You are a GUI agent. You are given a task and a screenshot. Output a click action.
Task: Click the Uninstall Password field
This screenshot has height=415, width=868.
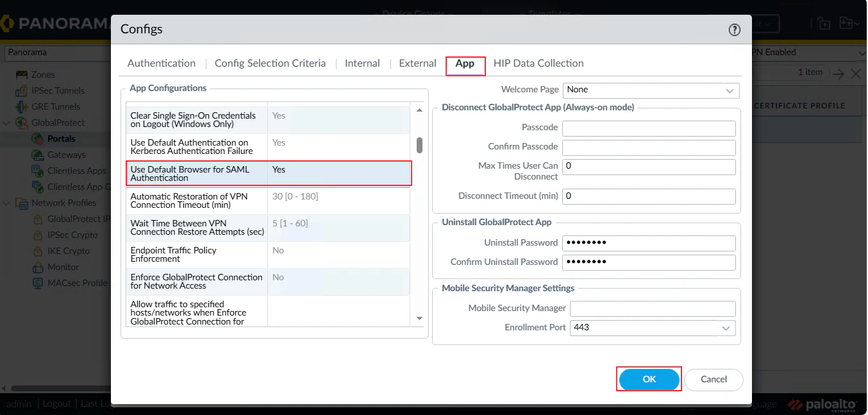(649, 243)
